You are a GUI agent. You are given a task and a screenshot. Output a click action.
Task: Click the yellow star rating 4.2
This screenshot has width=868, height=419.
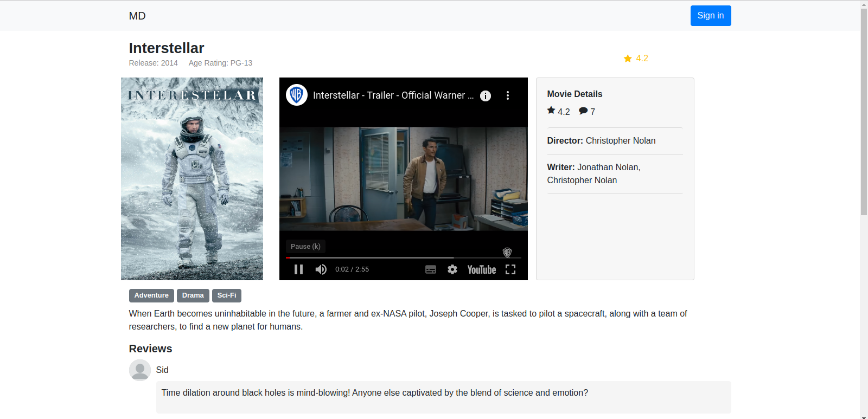pyautogui.click(x=636, y=59)
